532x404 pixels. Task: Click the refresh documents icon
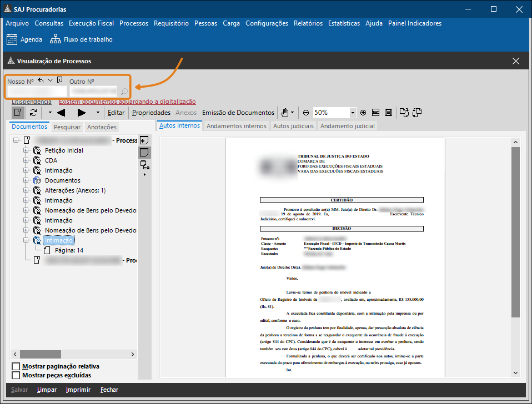pos(33,113)
